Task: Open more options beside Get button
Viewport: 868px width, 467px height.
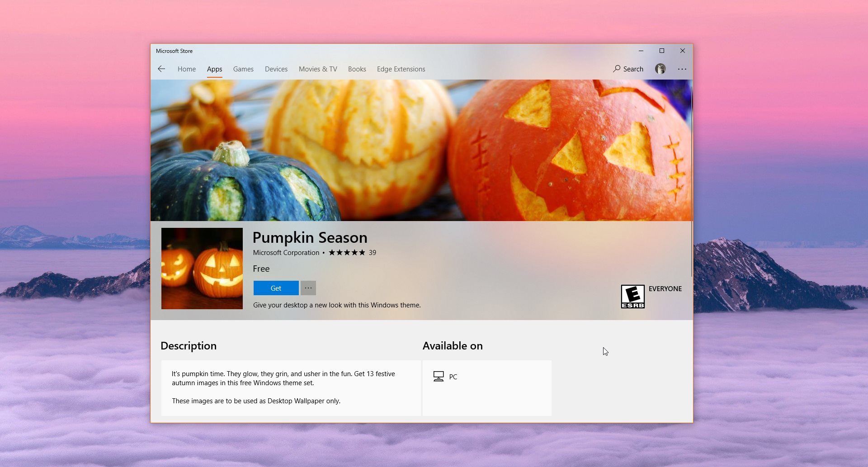Action: pos(308,288)
